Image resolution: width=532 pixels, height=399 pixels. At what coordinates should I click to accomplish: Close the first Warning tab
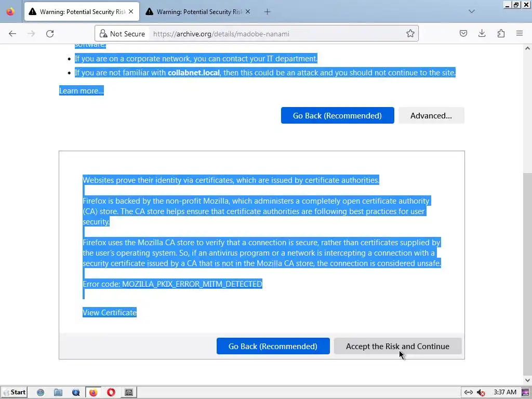[131, 11]
